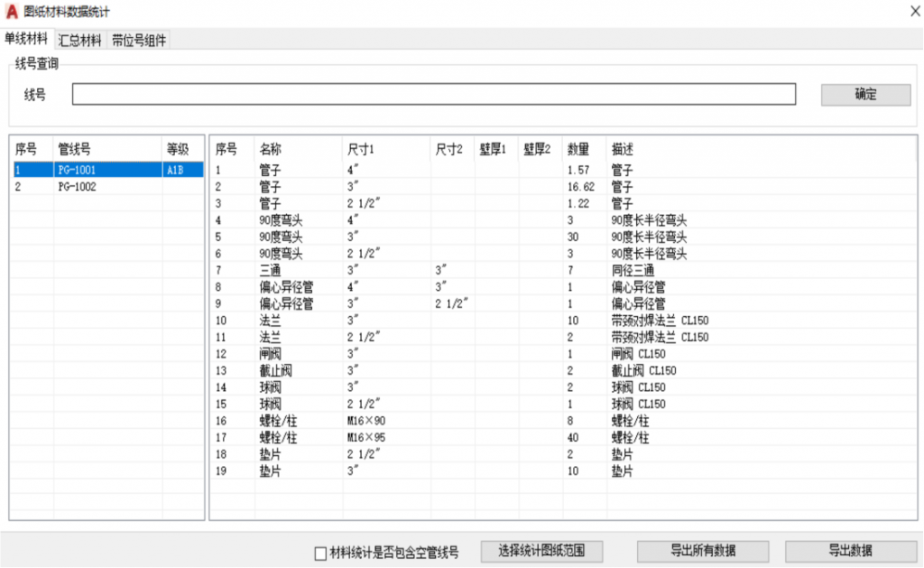Click the 线号 query input field
This screenshot has height=568, width=924.
coord(433,94)
